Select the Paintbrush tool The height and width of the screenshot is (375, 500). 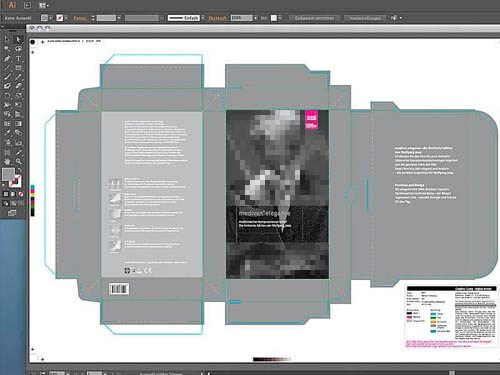7,77
